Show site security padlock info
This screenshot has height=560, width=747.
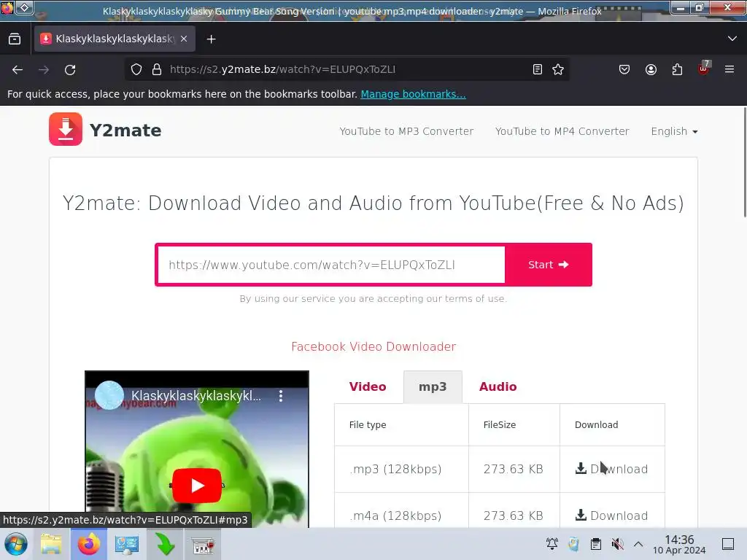[157, 69]
